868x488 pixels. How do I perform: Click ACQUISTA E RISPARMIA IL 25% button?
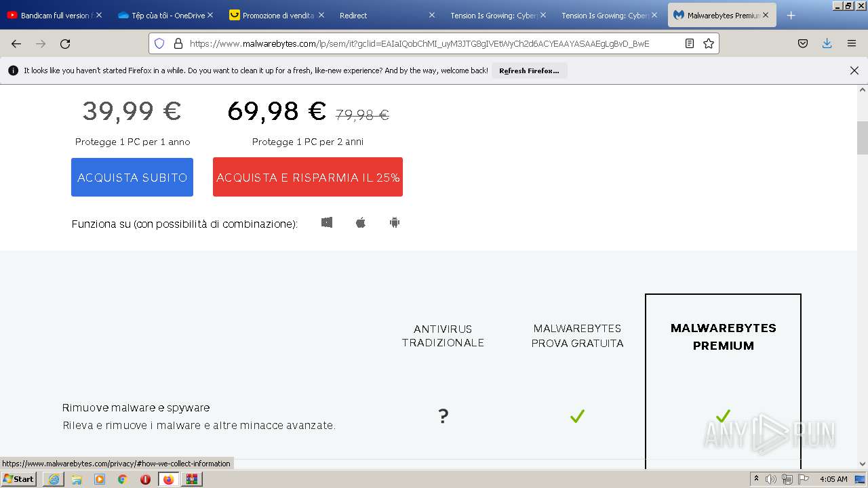pos(308,178)
